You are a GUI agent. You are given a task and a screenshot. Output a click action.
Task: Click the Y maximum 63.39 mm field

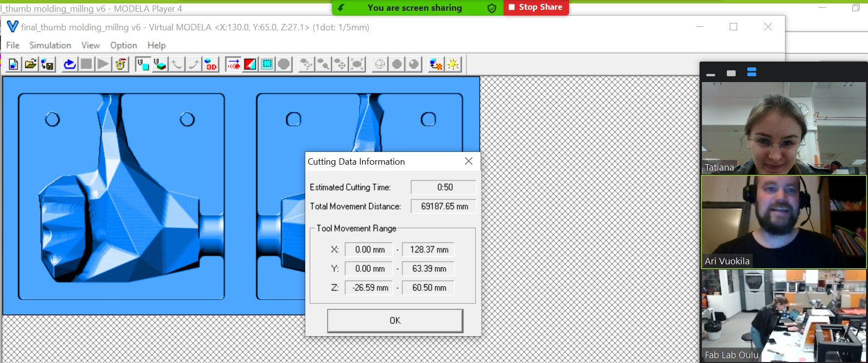[428, 269]
